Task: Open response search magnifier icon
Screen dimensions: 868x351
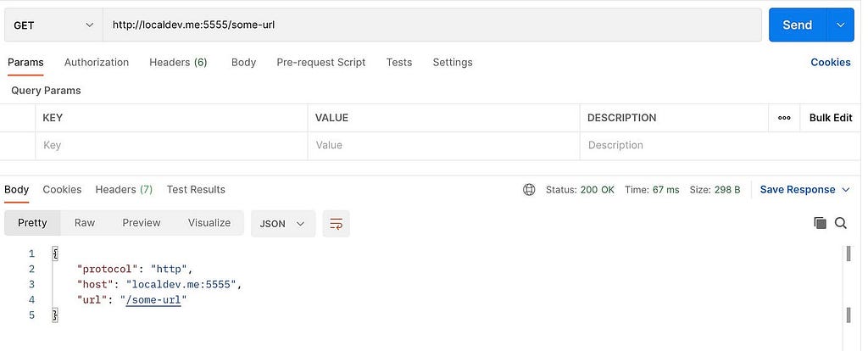Action: 840,223
